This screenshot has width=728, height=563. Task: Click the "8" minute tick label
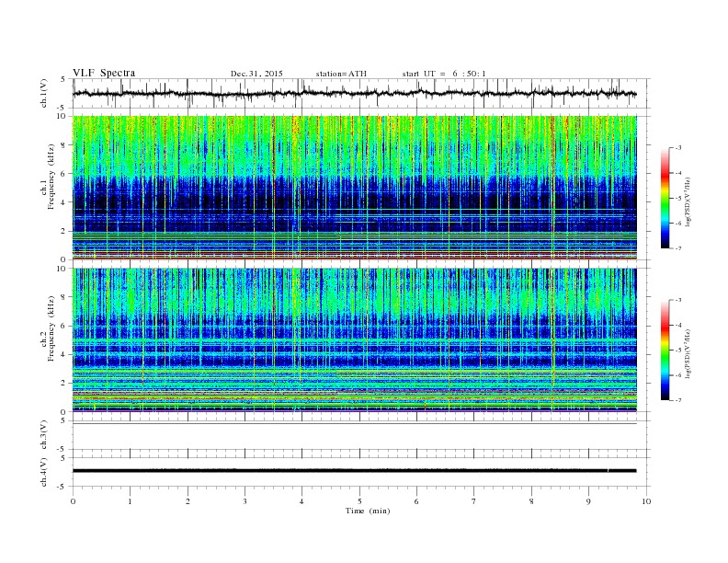point(531,501)
